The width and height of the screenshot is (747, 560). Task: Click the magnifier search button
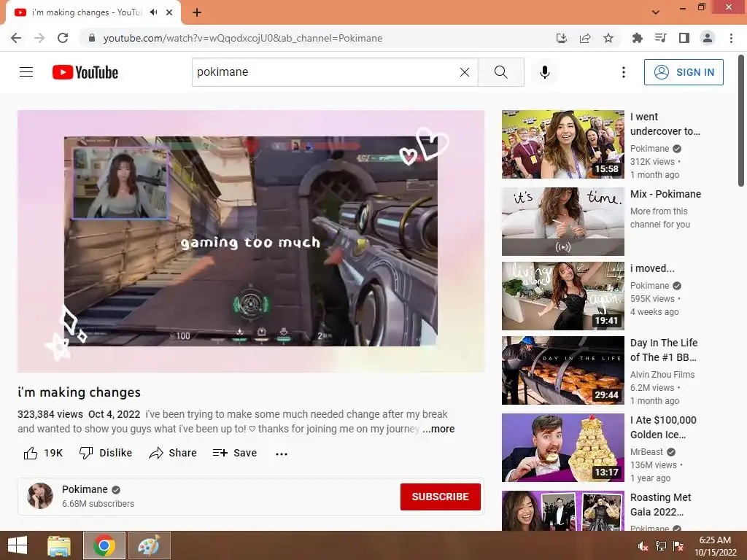pyautogui.click(x=500, y=72)
